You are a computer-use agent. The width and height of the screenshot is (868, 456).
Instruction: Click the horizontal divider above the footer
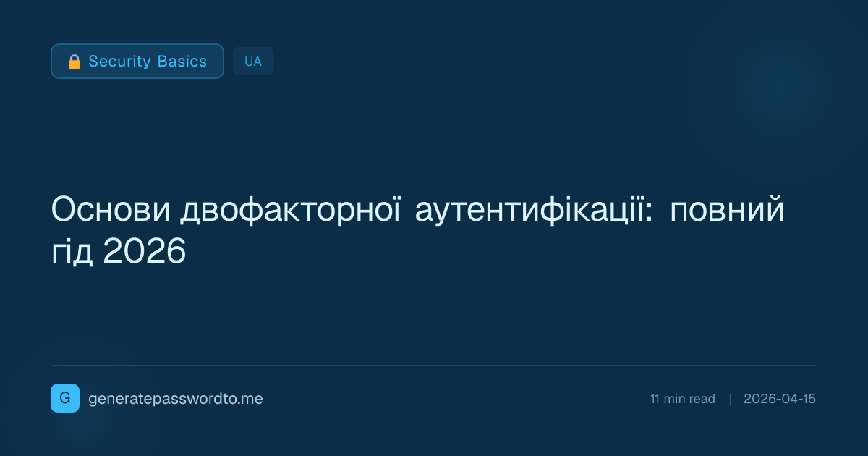(x=434, y=366)
